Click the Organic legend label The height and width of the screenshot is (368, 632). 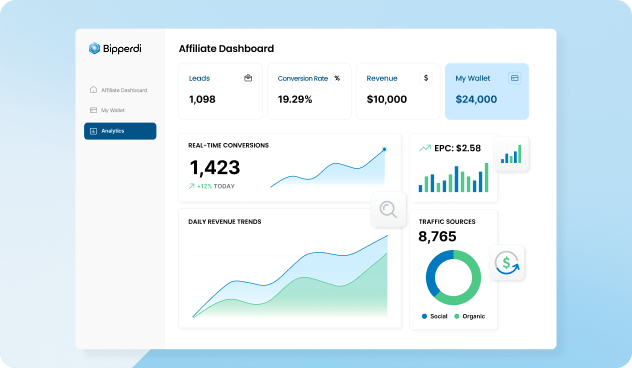474,316
